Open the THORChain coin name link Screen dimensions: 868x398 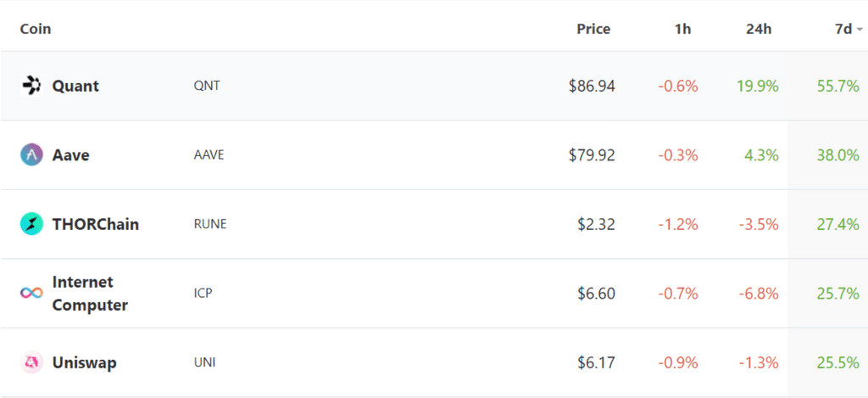pyautogui.click(x=95, y=225)
